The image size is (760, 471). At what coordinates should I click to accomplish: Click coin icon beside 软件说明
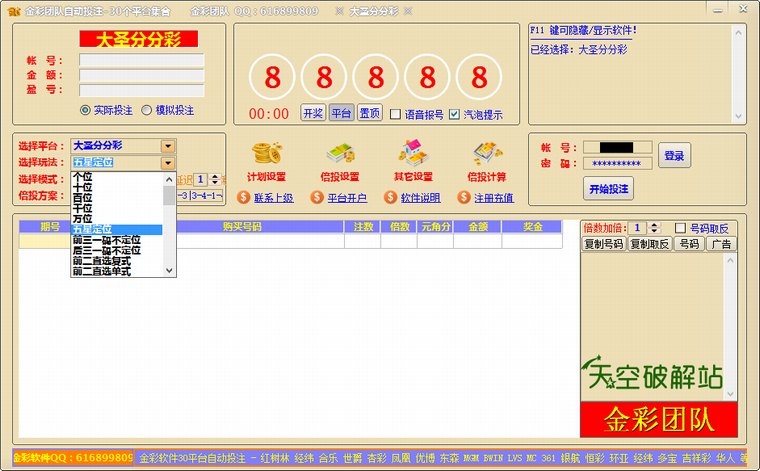tap(390, 198)
